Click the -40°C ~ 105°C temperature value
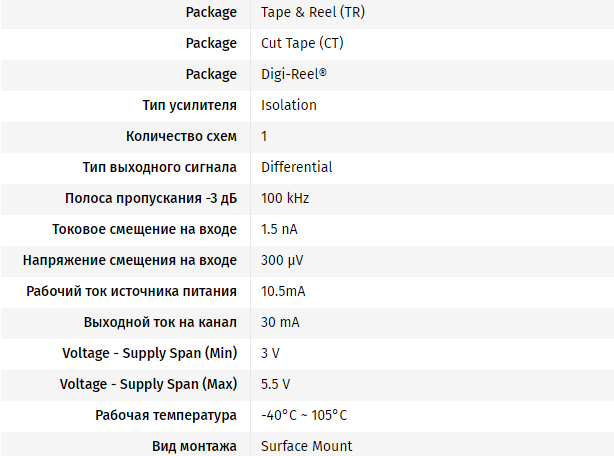The width and height of the screenshot is (614, 456). point(304,415)
